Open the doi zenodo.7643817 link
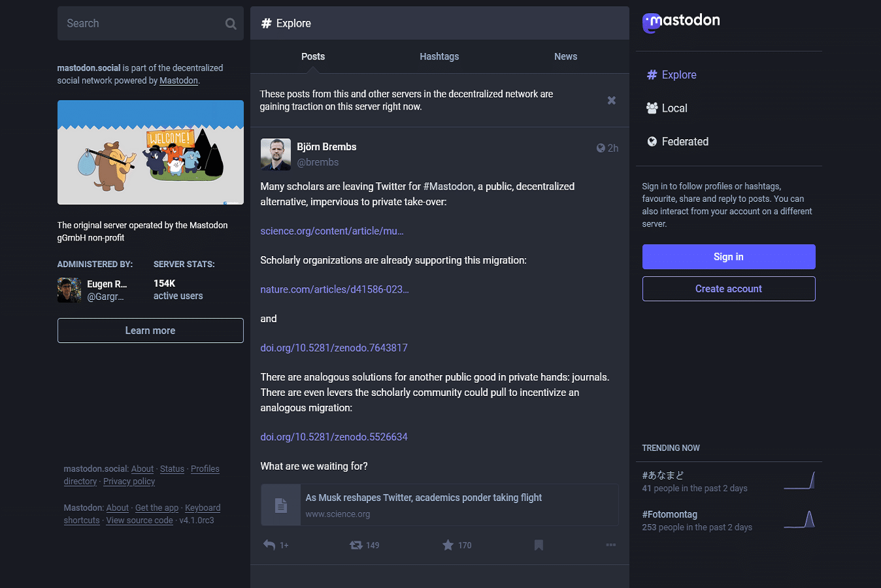Image resolution: width=881 pixels, height=588 pixels. click(334, 348)
